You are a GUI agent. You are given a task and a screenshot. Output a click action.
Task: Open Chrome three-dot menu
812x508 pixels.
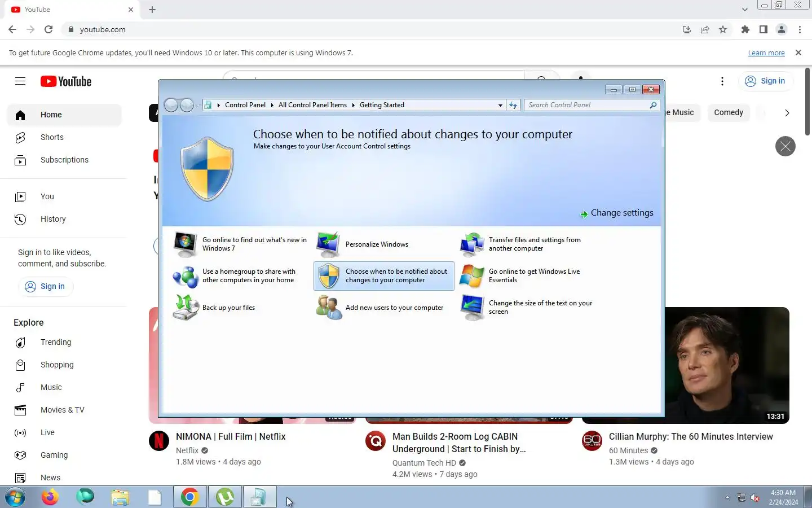[x=800, y=29]
